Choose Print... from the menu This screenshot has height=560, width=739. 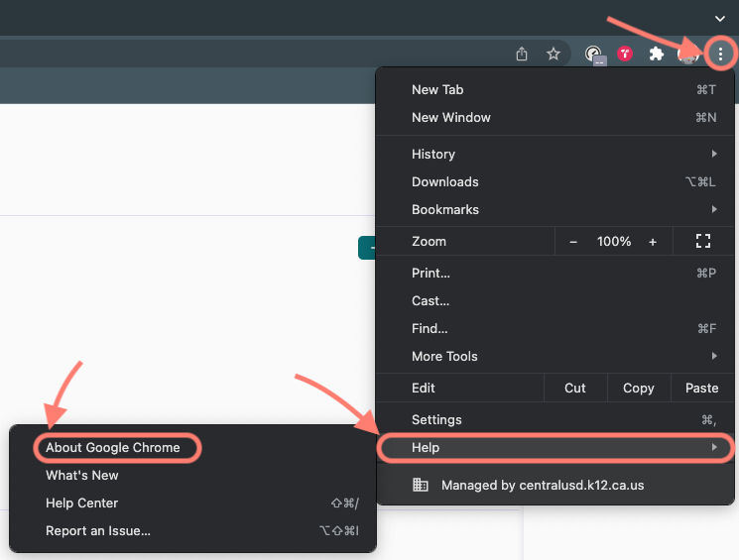tap(555, 274)
